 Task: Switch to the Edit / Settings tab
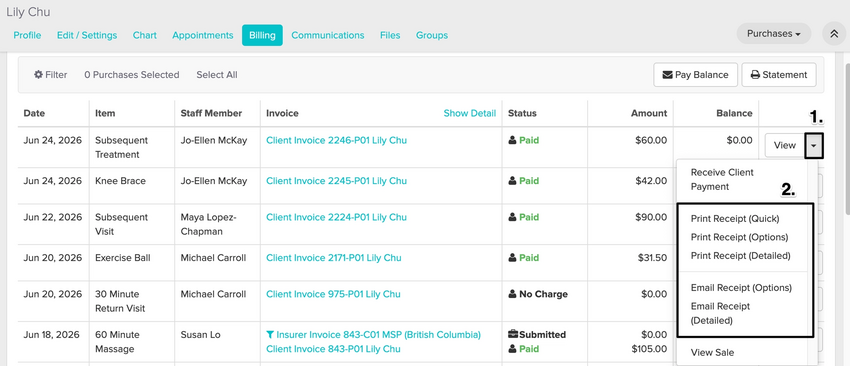pos(87,35)
